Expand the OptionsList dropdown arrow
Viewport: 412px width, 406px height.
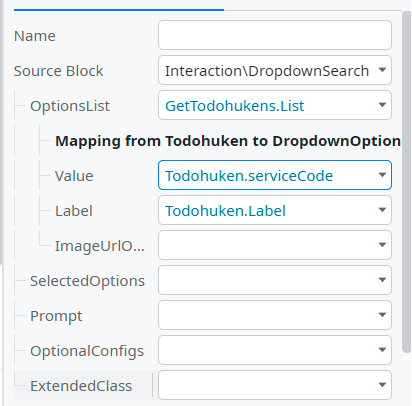pos(382,105)
